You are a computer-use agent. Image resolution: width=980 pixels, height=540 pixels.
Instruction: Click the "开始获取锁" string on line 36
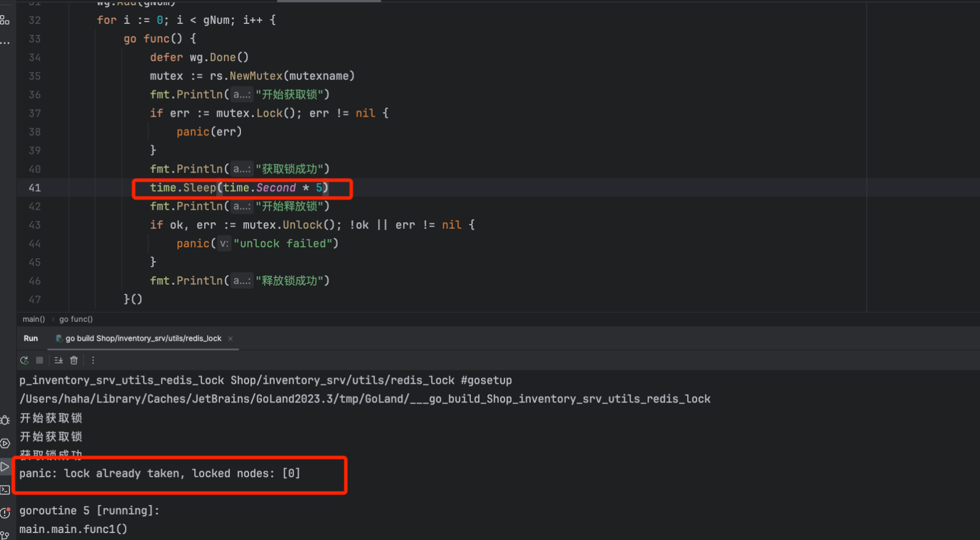coord(289,94)
